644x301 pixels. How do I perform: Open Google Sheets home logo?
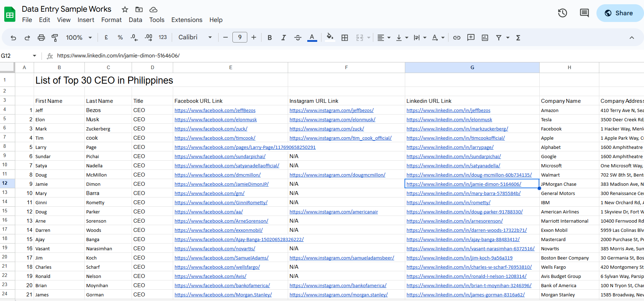[10, 15]
